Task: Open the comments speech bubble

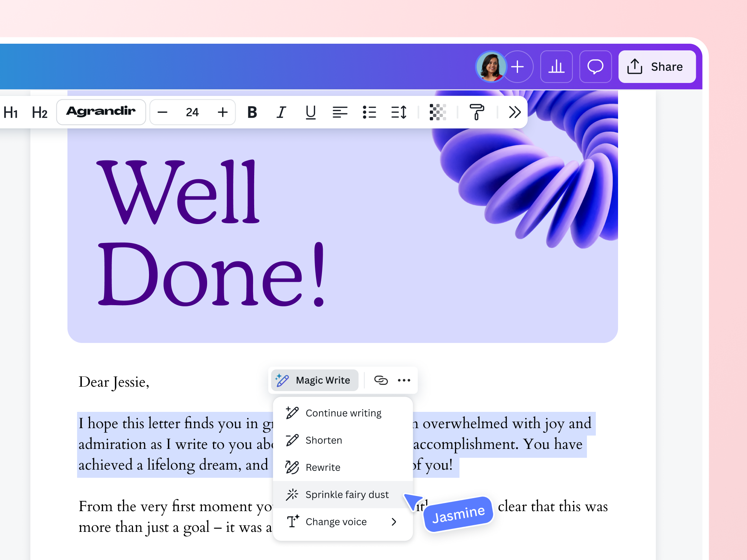Action: [x=595, y=67]
